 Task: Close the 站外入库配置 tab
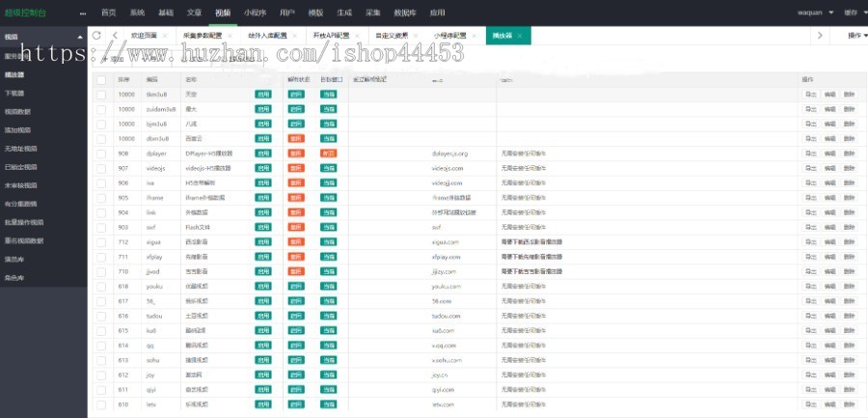coord(294,36)
